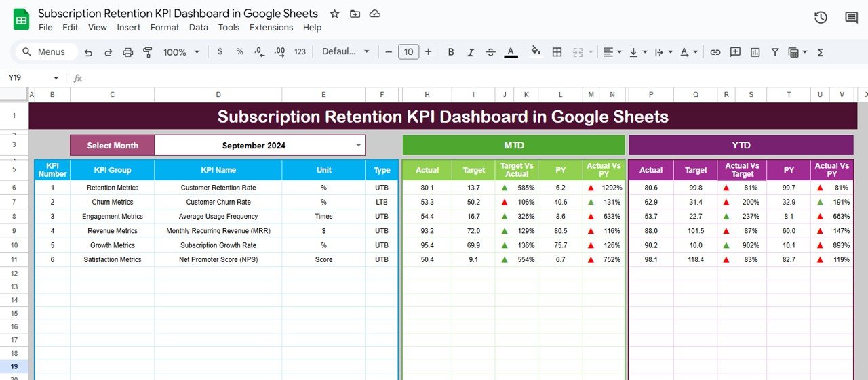Click the Customer Retention Rate cell
The height and width of the screenshot is (380, 868).
click(218, 188)
